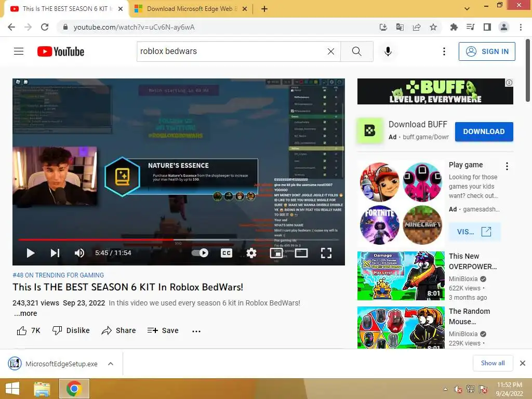Image resolution: width=532 pixels, height=399 pixels.
Task: Open the ad info icon on BUFF banner
Action: coord(509,83)
